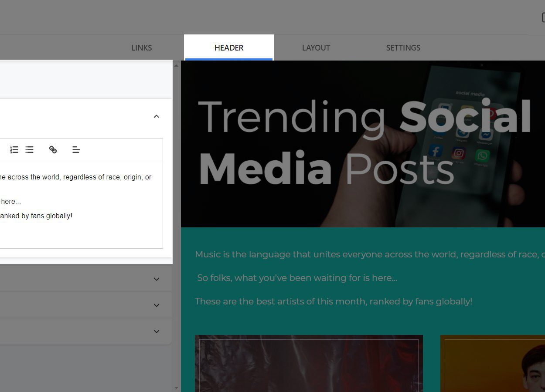Expand the first collapsed settings section
545x392 pixels.
point(156,279)
